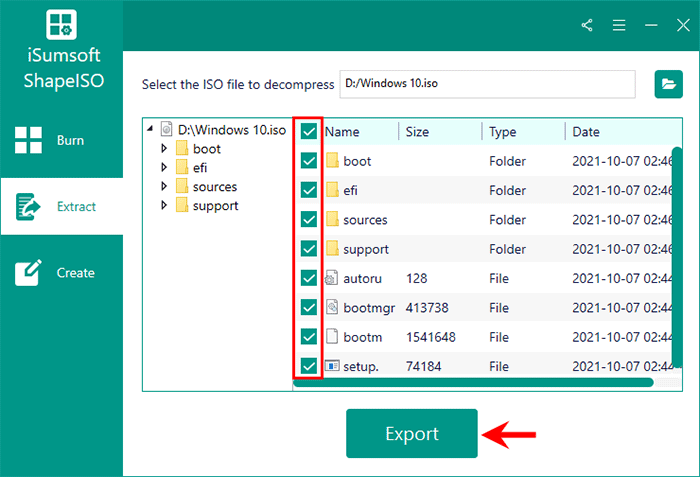Uncheck the efi folder checkbox
The image size is (700, 477).
(x=308, y=190)
